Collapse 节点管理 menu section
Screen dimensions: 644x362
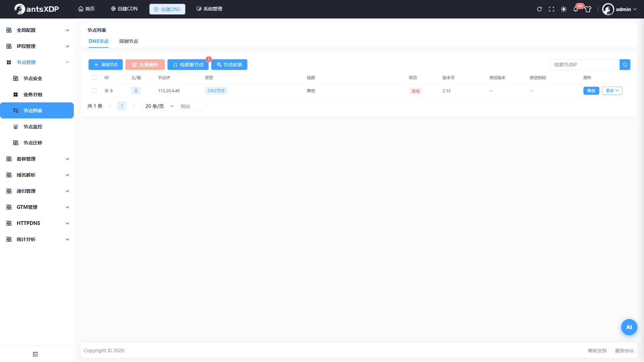(37, 62)
